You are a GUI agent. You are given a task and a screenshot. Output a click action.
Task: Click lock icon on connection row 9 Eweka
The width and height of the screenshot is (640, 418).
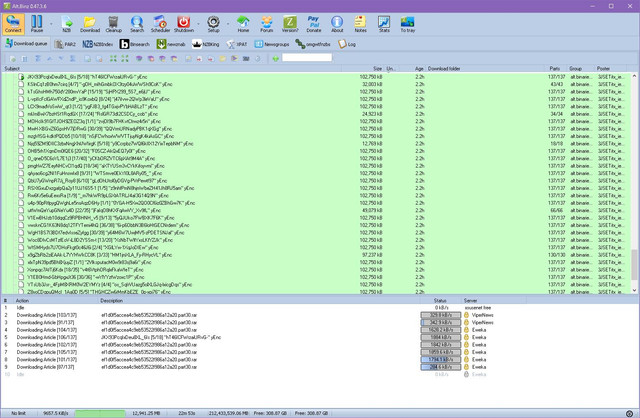pos(466,367)
